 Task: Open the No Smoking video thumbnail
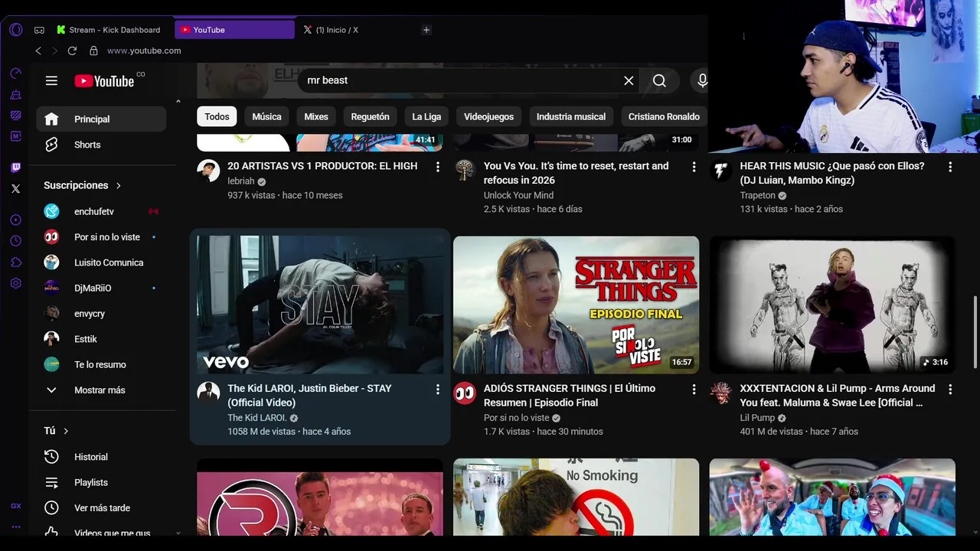point(576,497)
